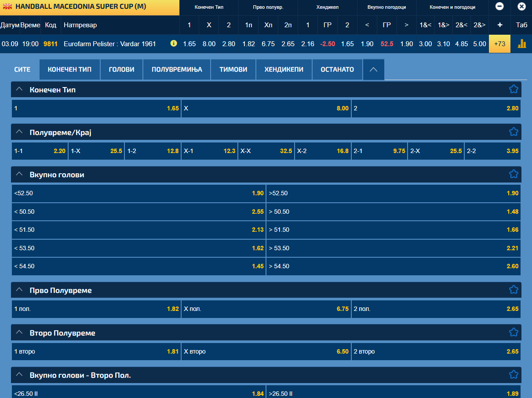Collapse the Полувреме/Крај section

19,131
